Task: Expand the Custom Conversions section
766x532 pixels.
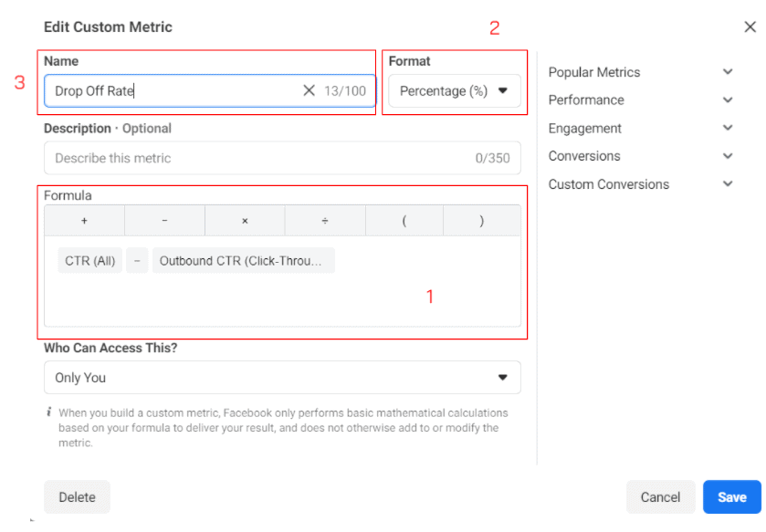Action: coord(640,184)
